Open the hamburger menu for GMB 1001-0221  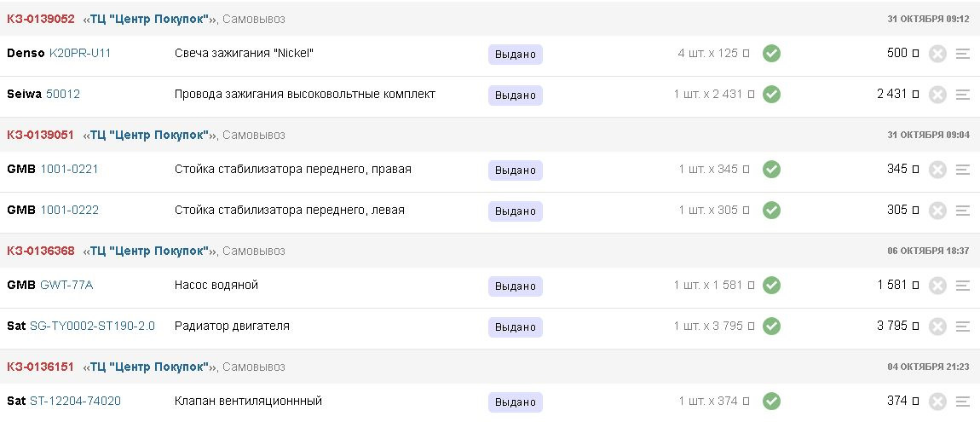pos(962,170)
